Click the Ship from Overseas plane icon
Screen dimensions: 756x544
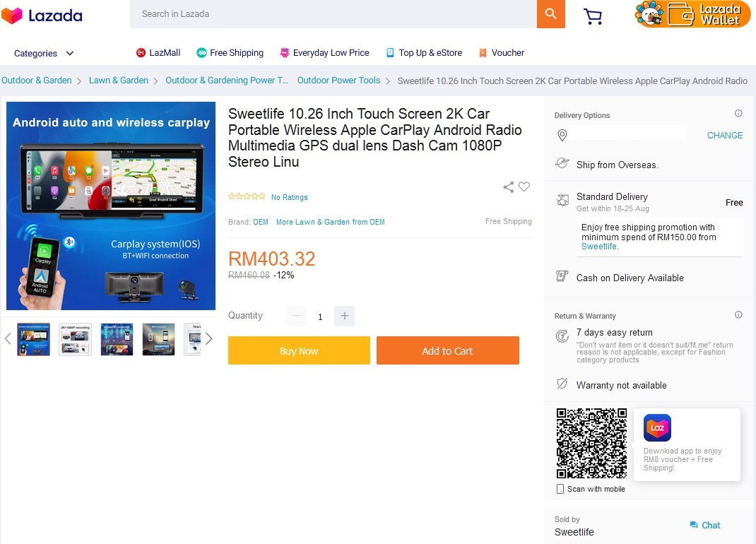pyautogui.click(x=562, y=163)
